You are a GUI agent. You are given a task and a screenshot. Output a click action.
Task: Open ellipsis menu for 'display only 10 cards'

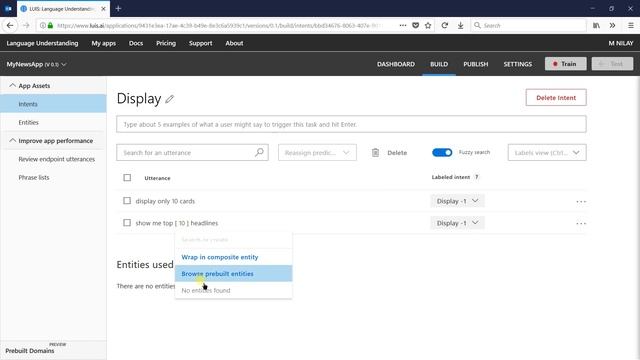pos(581,201)
